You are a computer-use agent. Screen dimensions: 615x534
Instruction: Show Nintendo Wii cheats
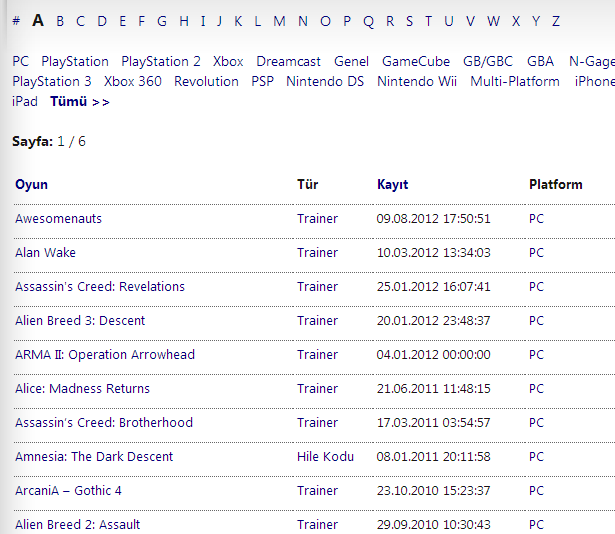(417, 81)
